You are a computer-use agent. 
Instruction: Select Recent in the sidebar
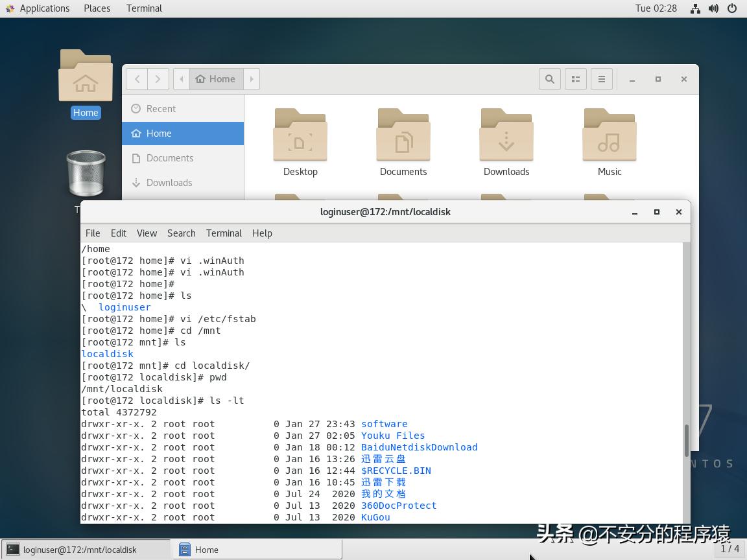pyautogui.click(x=161, y=109)
